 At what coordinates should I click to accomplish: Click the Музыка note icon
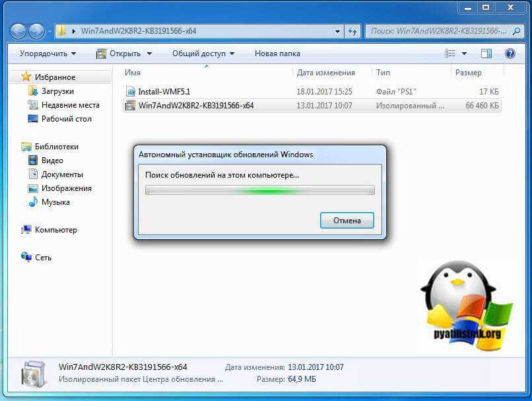pyautogui.click(x=33, y=201)
